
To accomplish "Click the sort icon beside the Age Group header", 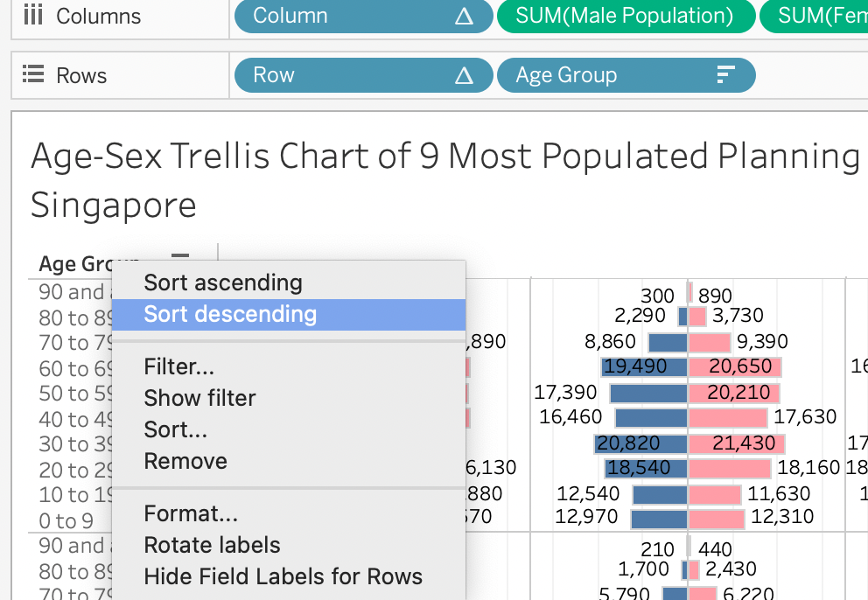I will click(180, 257).
